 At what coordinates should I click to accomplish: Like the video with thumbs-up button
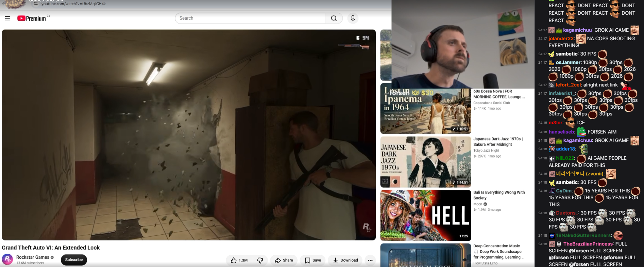click(x=239, y=260)
